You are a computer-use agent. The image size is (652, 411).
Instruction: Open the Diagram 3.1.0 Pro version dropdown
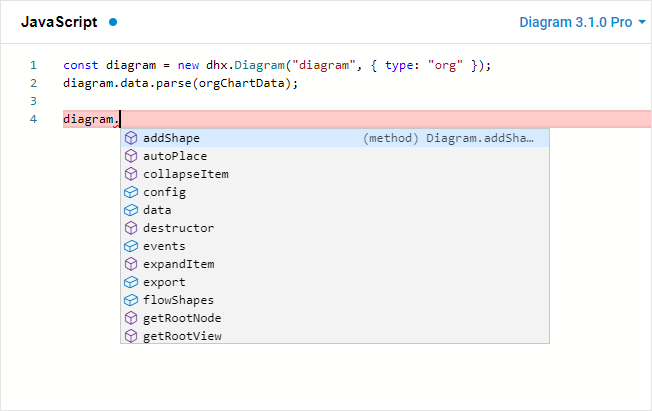pyautogui.click(x=582, y=22)
